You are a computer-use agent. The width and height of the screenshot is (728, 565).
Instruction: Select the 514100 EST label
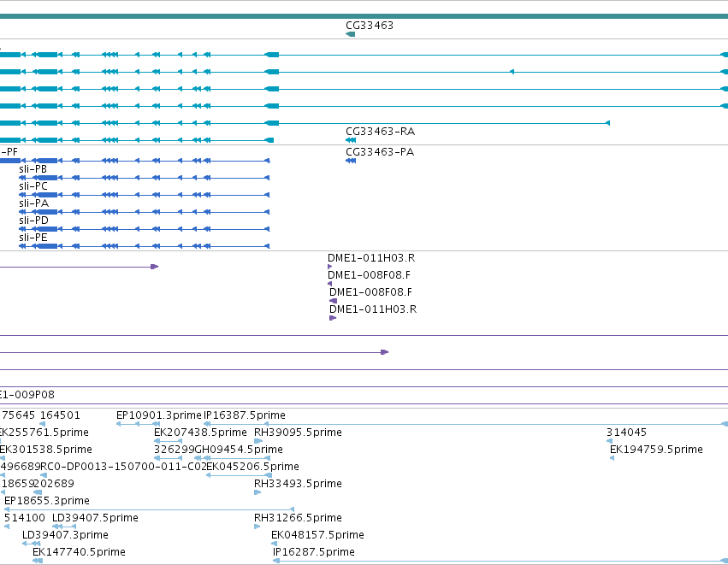click(x=25, y=518)
